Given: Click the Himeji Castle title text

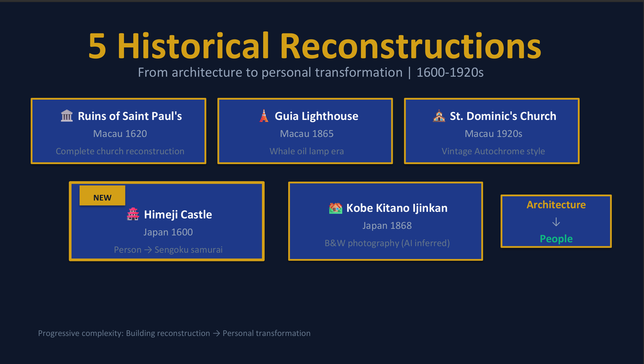Looking at the screenshot, I should tap(178, 215).
